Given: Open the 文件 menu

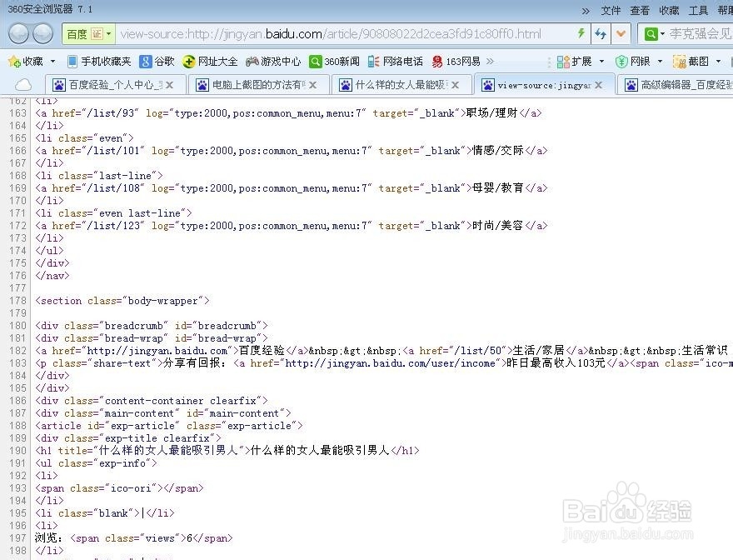Looking at the screenshot, I should coord(611,10).
